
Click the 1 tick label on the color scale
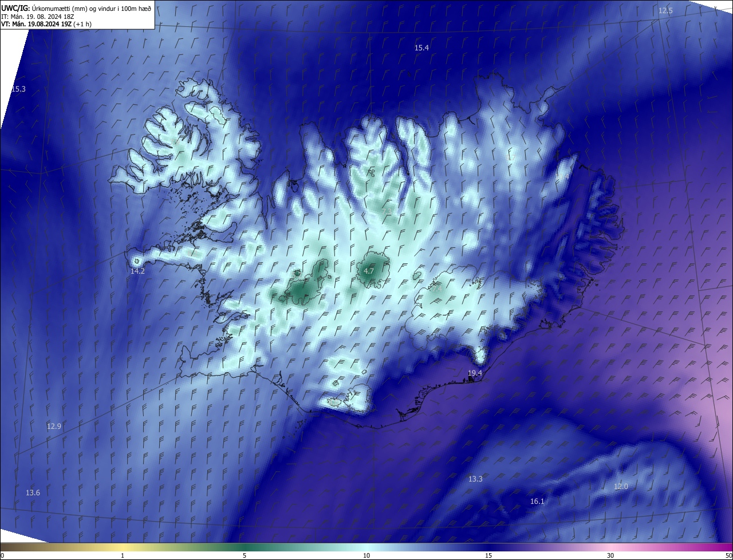tap(123, 556)
